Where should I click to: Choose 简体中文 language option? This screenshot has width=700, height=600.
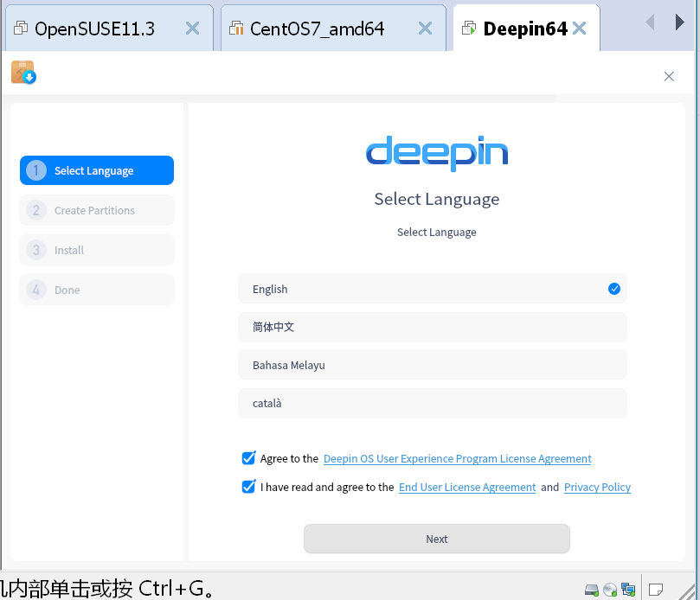[432, 327]
